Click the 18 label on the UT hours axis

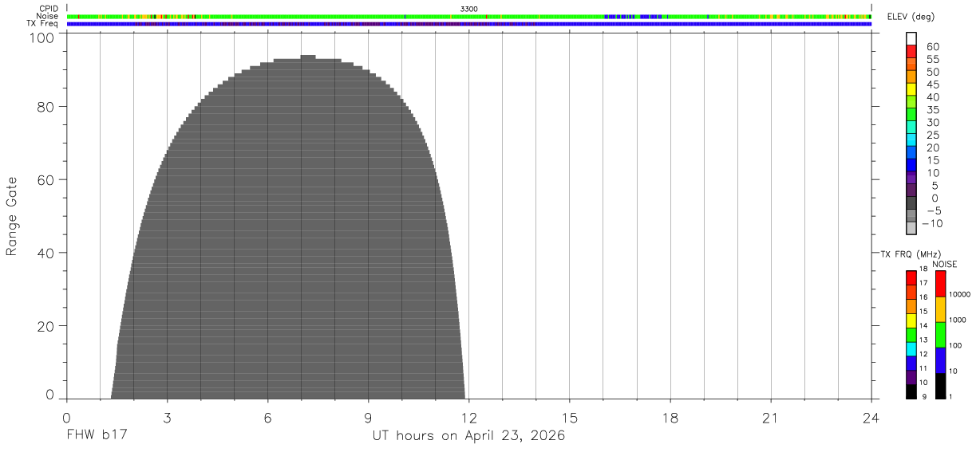(670, 418)
